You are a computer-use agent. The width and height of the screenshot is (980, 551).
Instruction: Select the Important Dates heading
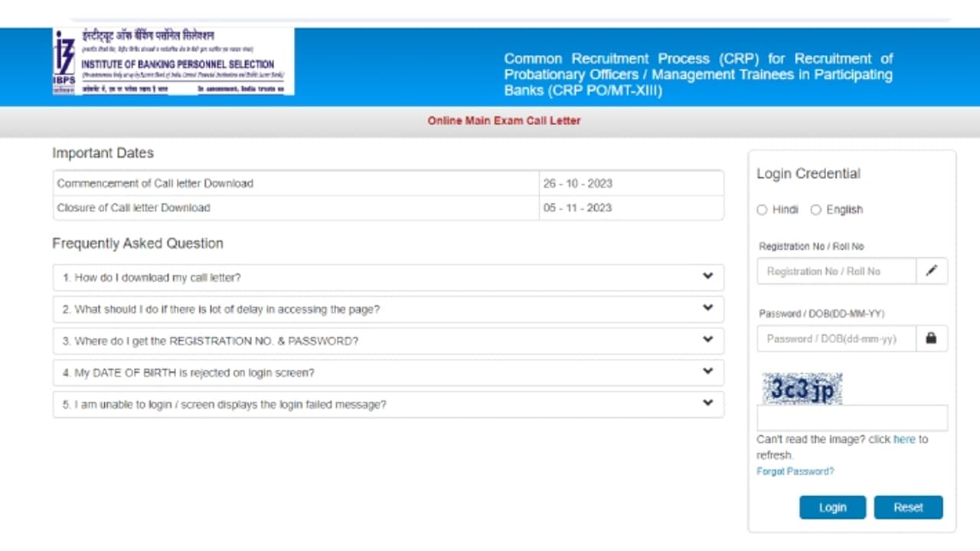(103, 153)
